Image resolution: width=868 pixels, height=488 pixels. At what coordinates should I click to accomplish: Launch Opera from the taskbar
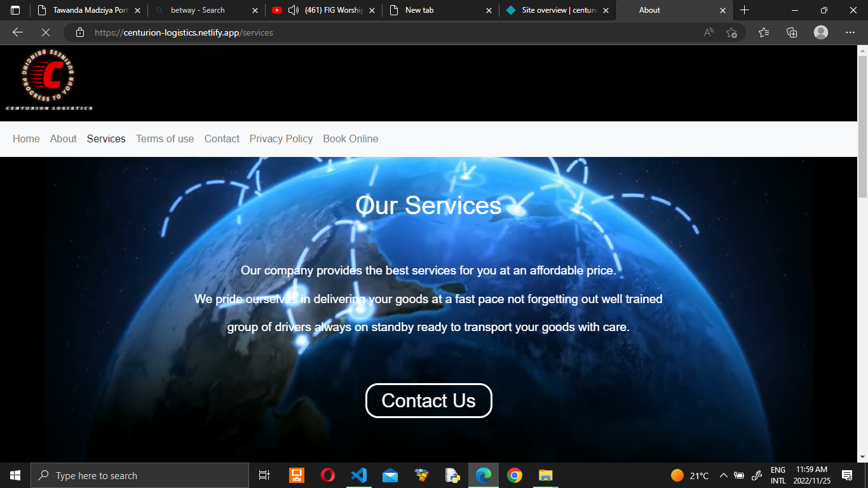click(x=327, y=475)
